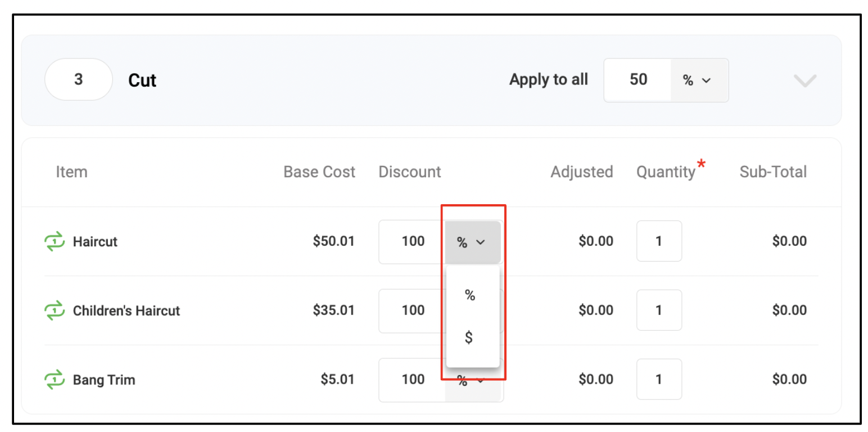The image size is (868, 432).
Task: Click the recurring icon beside Children's Haircut
Action: pyautogui.click(x=55, y=310)
